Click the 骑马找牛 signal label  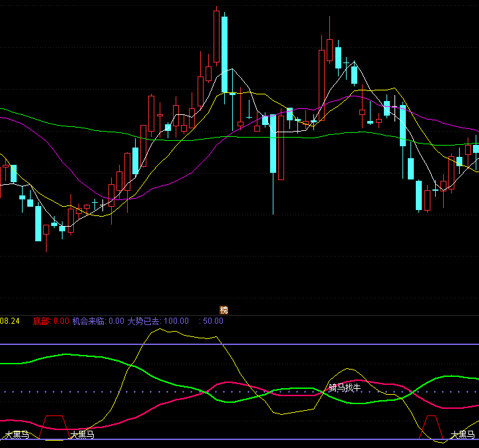click(345, 388)
